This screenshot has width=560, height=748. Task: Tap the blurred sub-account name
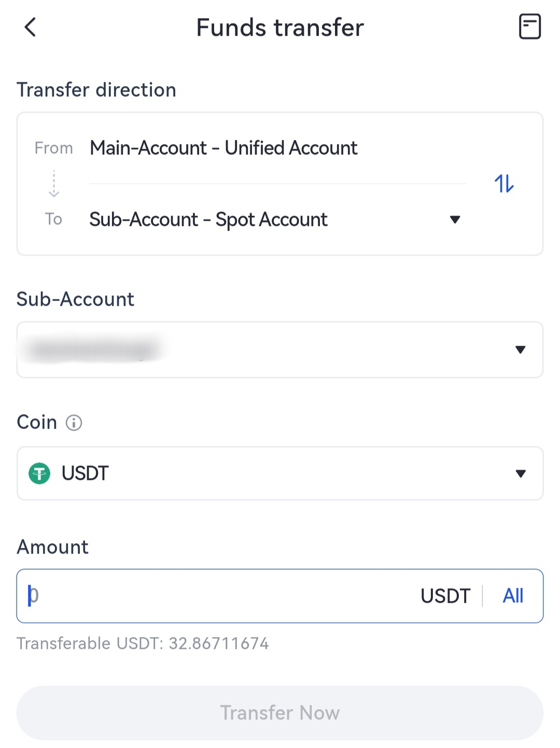tap(93, 350)
